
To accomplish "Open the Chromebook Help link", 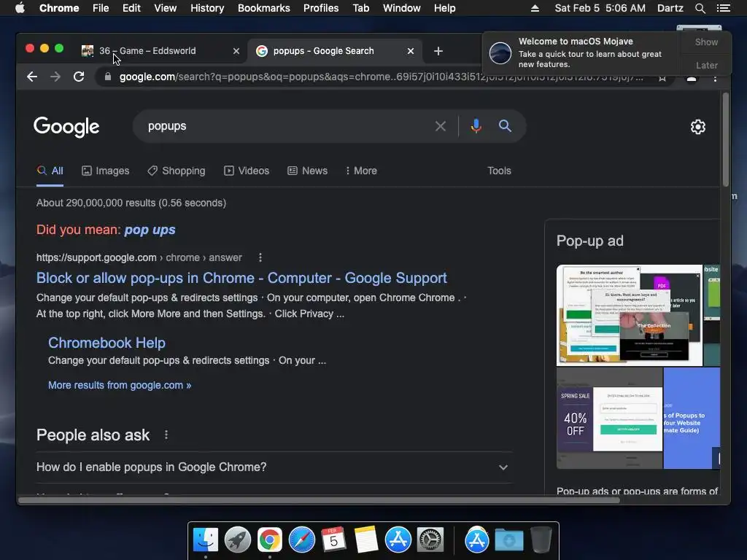I will pyautogui.click(x=107, y=343).
